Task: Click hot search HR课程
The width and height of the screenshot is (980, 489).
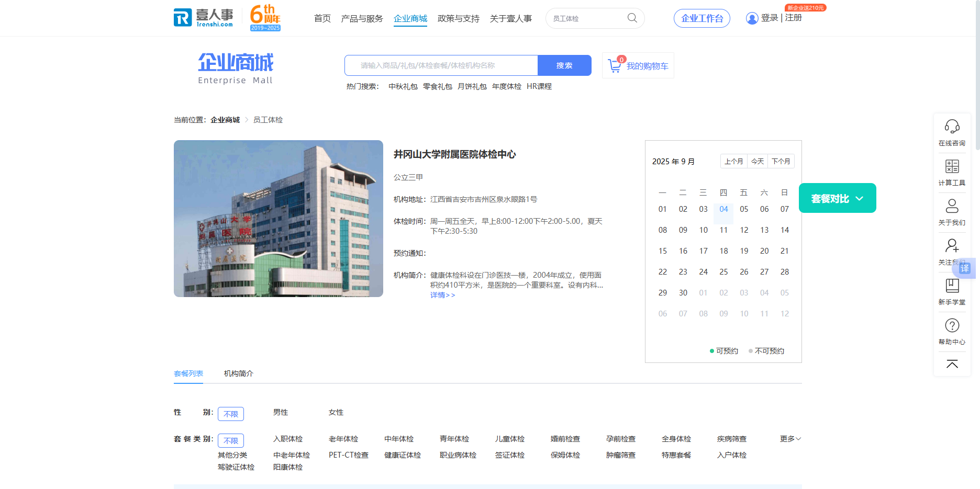Action: point(539,86)
